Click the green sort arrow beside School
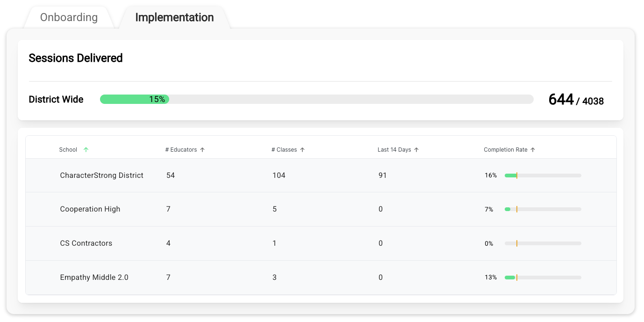 [86, 150]
